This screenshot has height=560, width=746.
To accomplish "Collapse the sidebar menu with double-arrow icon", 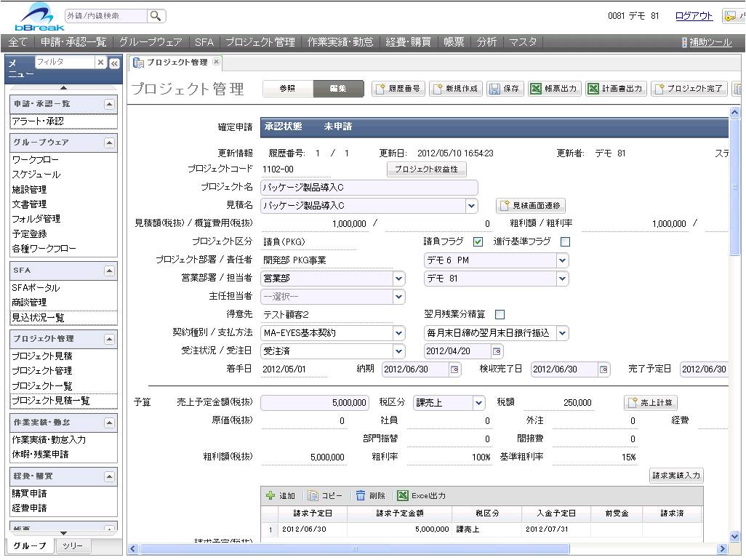I will click(x=114, y=63).
